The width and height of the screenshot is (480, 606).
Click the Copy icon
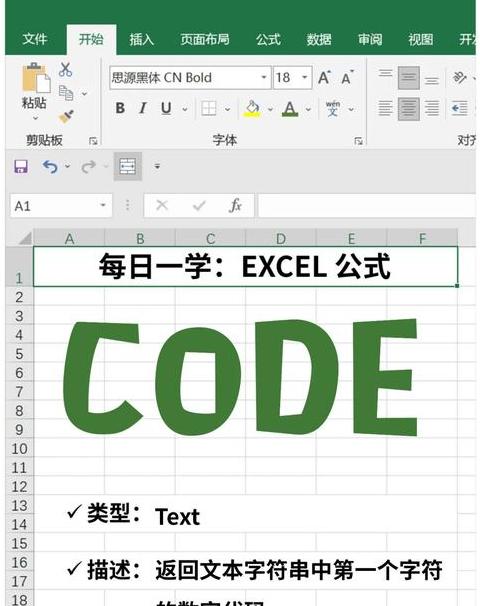point(66,93)
